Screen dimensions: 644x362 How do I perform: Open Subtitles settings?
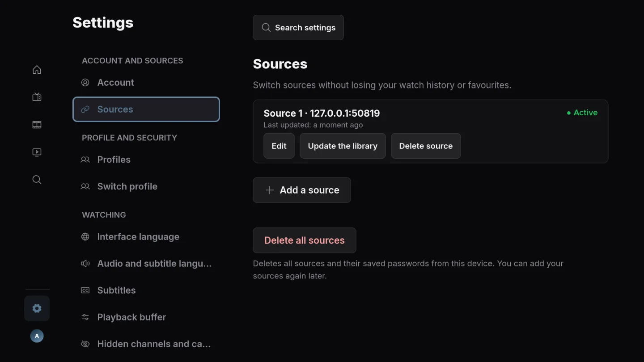[x=146, y=290]
